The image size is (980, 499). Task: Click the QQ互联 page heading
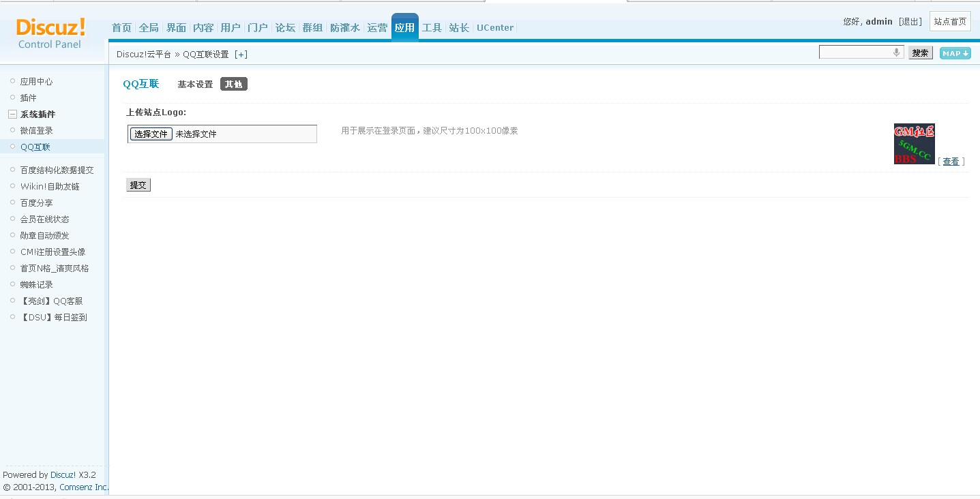(x=141, y=84)
